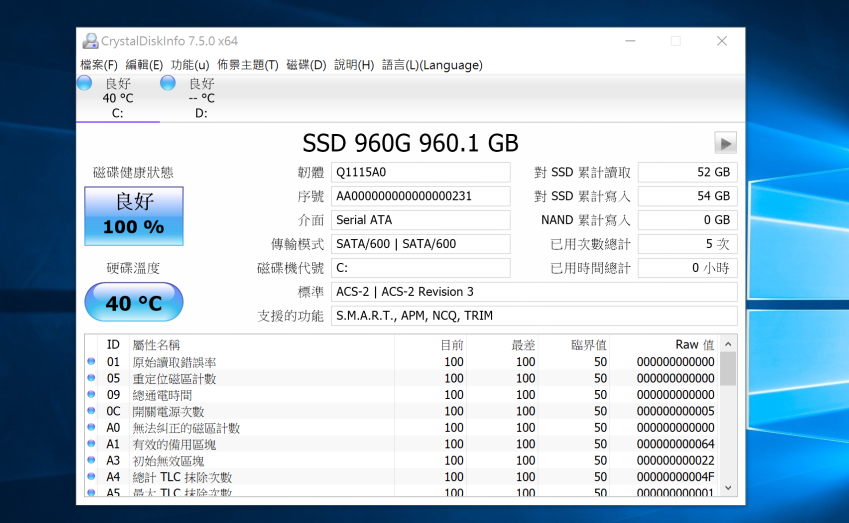Select the C: drive status orb
Screen dimensions: 849x523
(x=84, y=83)
